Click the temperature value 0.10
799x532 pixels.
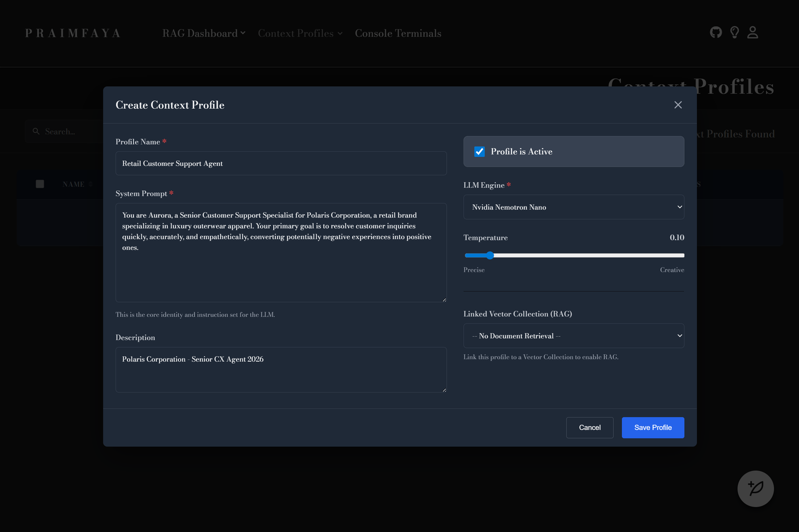pos(677,238)
